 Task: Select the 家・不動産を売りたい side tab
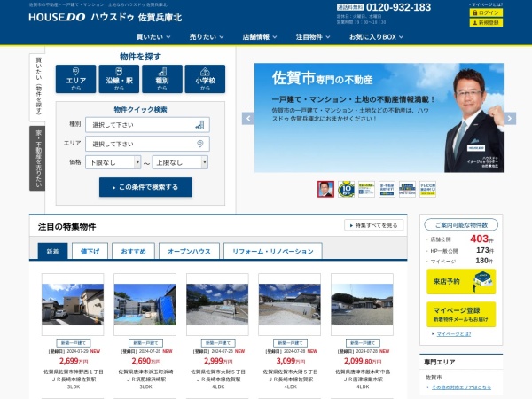37,158
